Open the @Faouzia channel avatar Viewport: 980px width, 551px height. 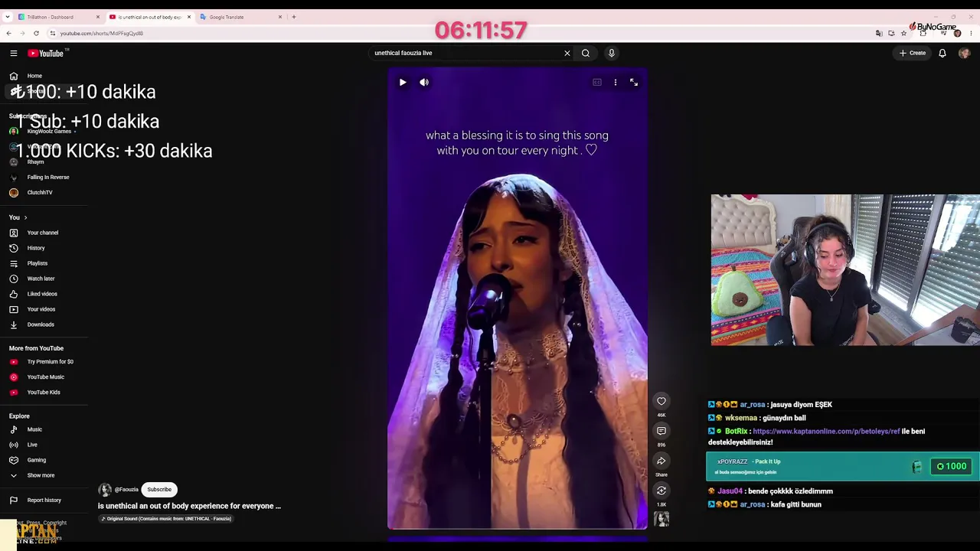pyautogui.click(x=105, y=490)
